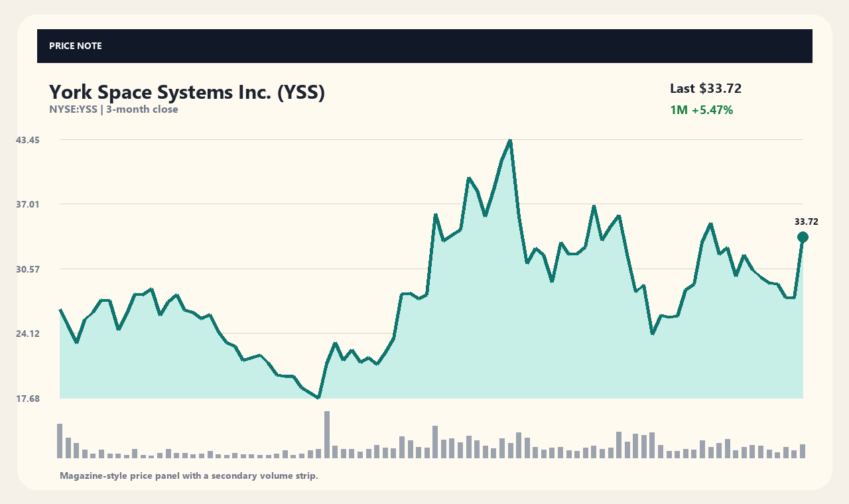
Task: Click the last-price endpoint dot on chart
Action: (803, 237)
